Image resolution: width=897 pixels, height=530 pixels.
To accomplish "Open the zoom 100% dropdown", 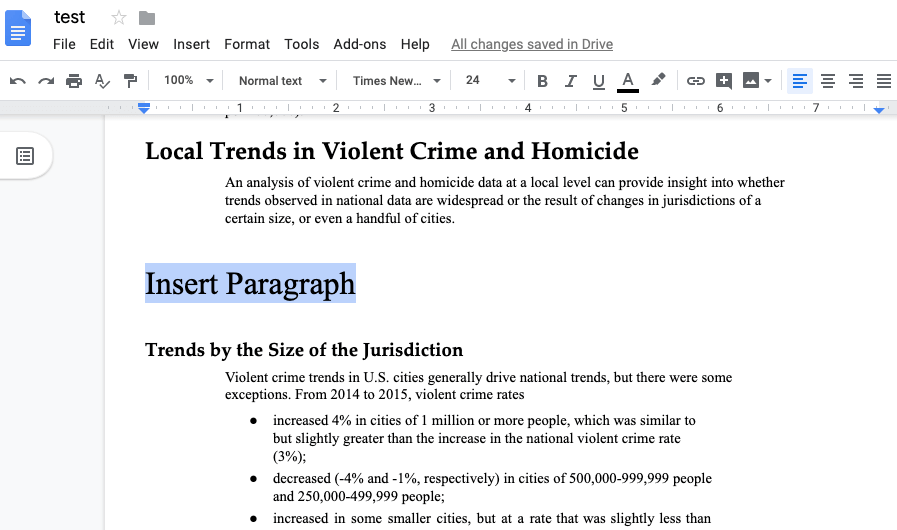I will click(x=189, y=81).
